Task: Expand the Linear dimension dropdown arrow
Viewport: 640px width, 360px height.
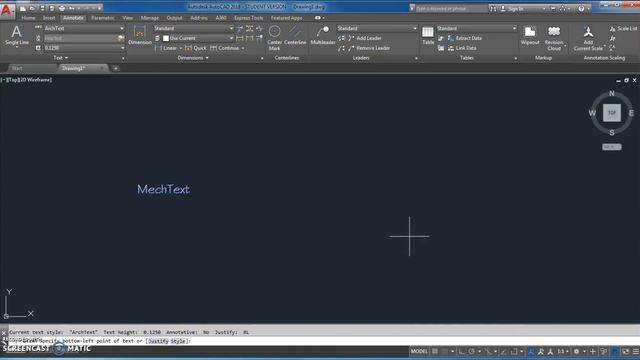Action: coord(180,48)
